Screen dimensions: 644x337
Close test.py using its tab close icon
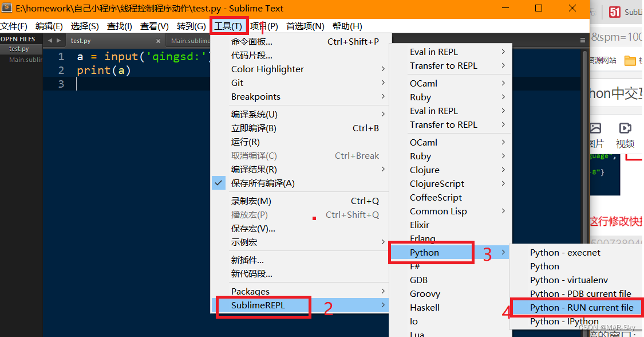pos(159,41)
